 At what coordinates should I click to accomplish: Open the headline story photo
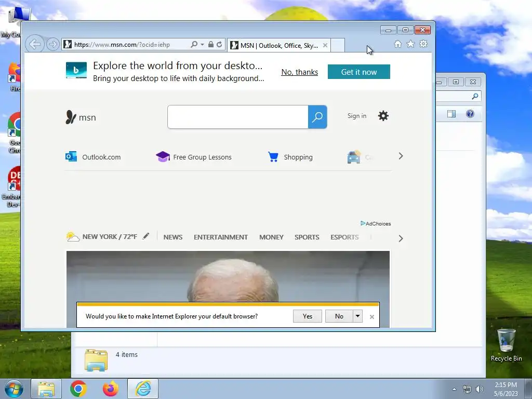(228, 276)
